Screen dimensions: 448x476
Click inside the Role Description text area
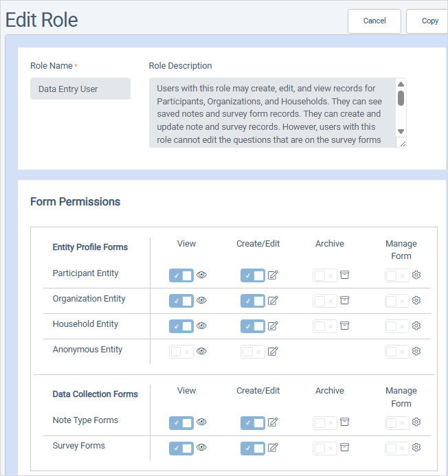tap(271, 113)
